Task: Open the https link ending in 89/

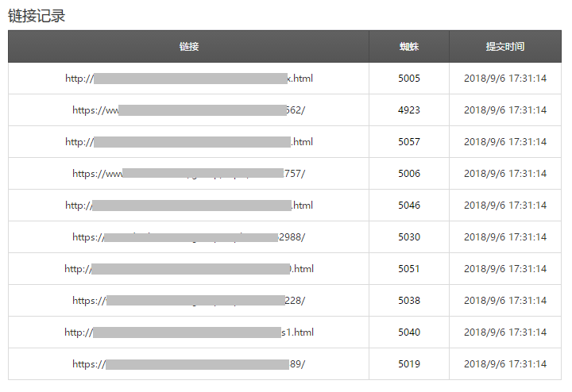Action: [x=189, y=364]
